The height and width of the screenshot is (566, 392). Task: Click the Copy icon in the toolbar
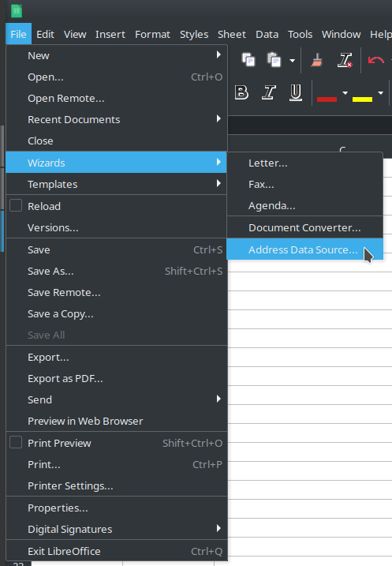pyautogui.click(x=248, y=60)
